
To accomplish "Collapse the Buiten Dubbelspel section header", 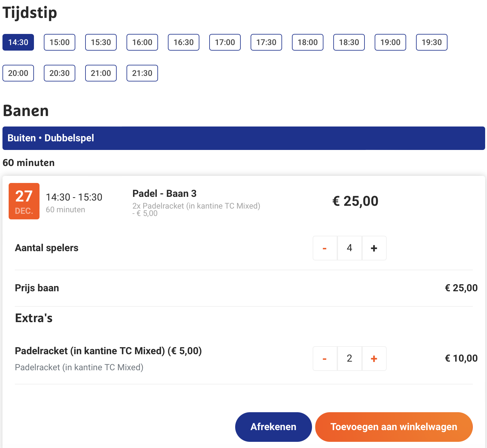I will 243,138.
